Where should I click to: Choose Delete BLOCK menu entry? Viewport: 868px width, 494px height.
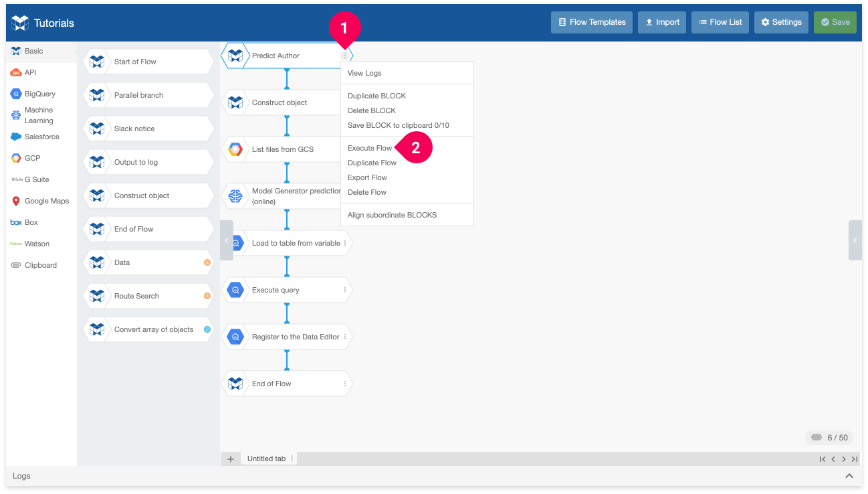pyautogui.click(x=407, y=110)
